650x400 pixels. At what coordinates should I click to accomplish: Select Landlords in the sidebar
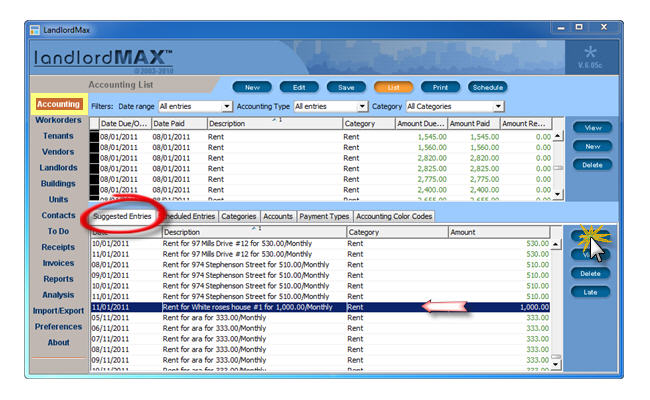pos(58,167)
